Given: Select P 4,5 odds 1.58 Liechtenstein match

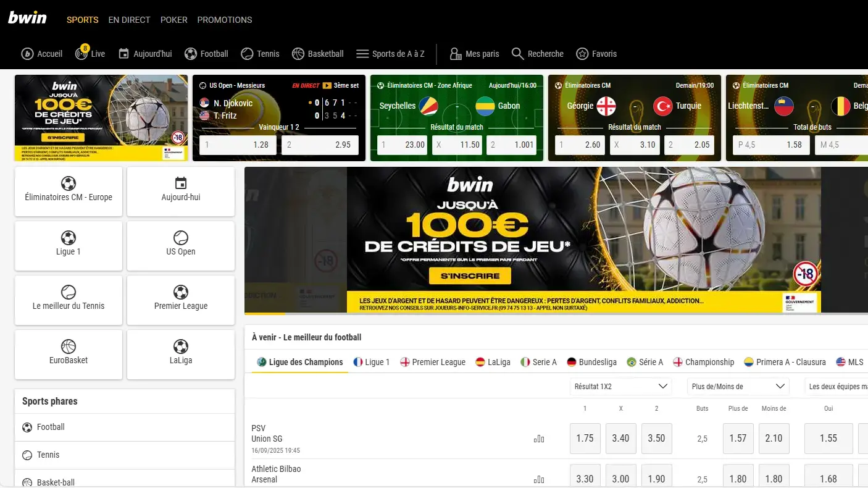Looking at the screenshot, I should coord(772,145).
